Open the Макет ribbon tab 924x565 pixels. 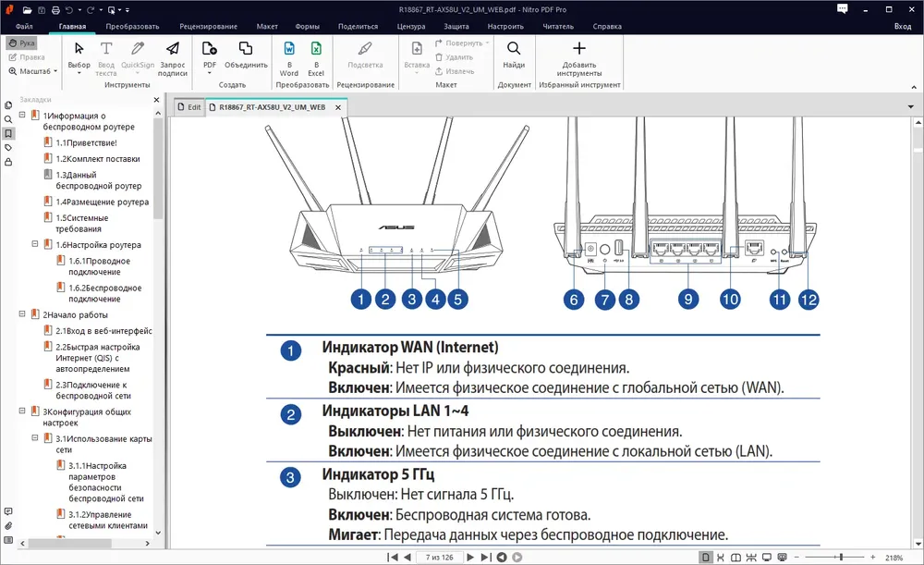click(x=267, y=27)
